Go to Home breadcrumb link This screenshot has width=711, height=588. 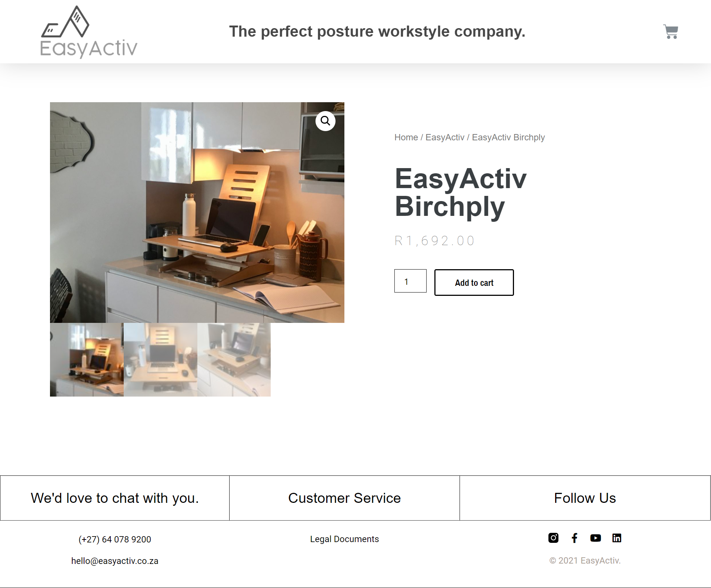coord(406,137)
